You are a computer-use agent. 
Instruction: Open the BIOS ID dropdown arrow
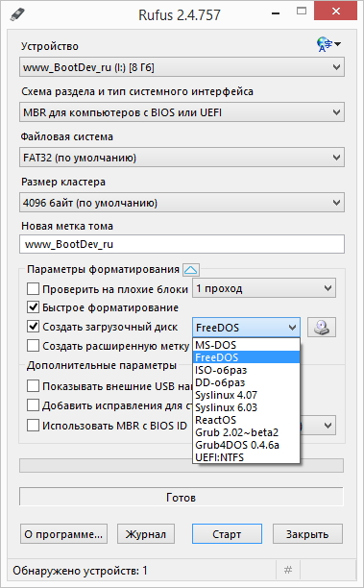tap(328, 426)
